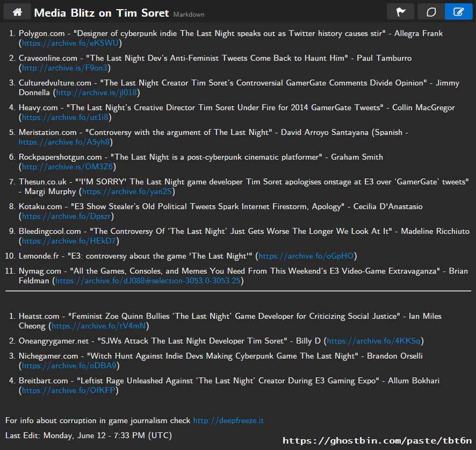This screenshot has height=450, width=476.
Task: Open the Breitbart archive link OfKFP
Action: [x=69, y=390]
